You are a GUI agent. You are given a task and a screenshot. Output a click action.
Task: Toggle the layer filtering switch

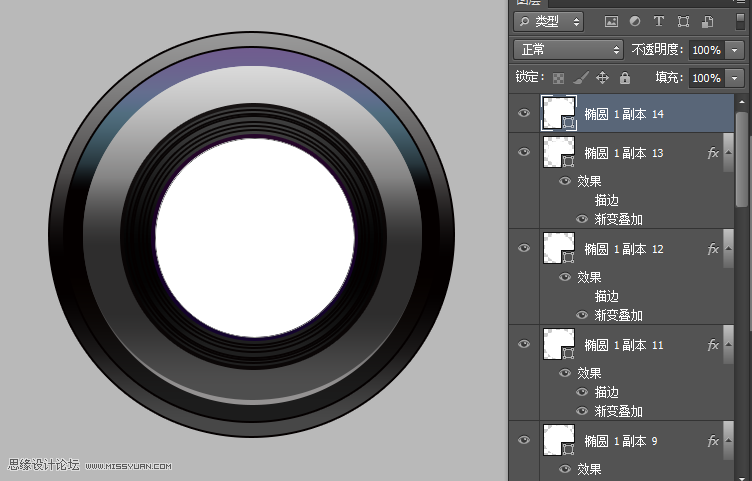(x=740, y=22)
